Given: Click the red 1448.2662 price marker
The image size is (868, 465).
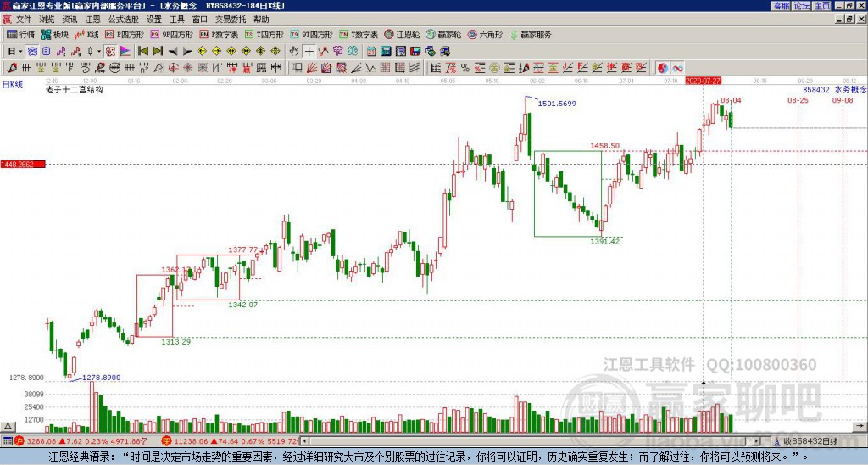Looking at the screenshot, I should 23,165.
